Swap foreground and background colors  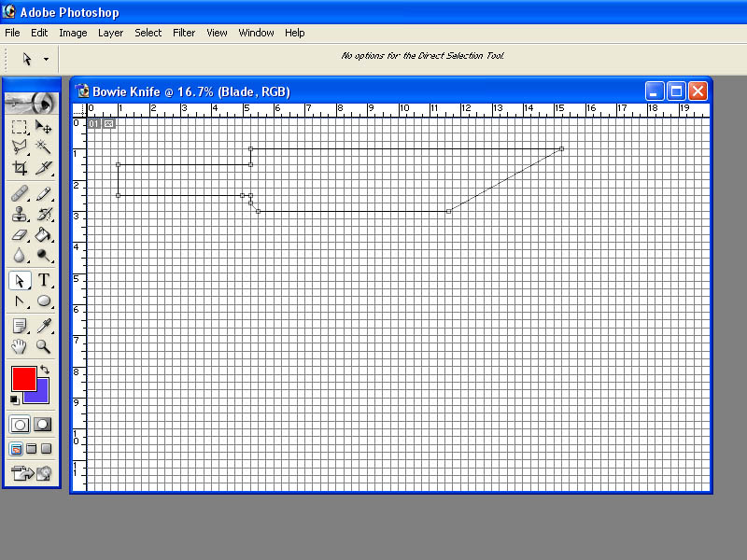coord(45,370)
